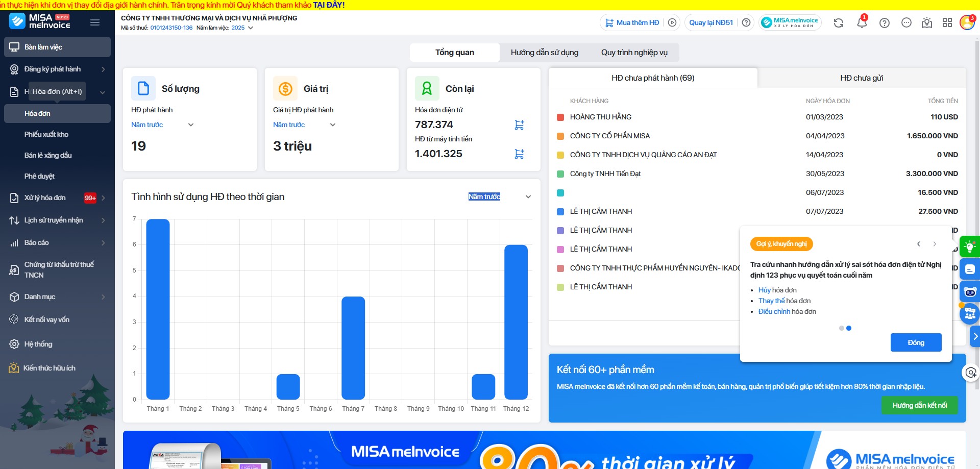Click the green lightbulb suggestion icon

point(969,246)
